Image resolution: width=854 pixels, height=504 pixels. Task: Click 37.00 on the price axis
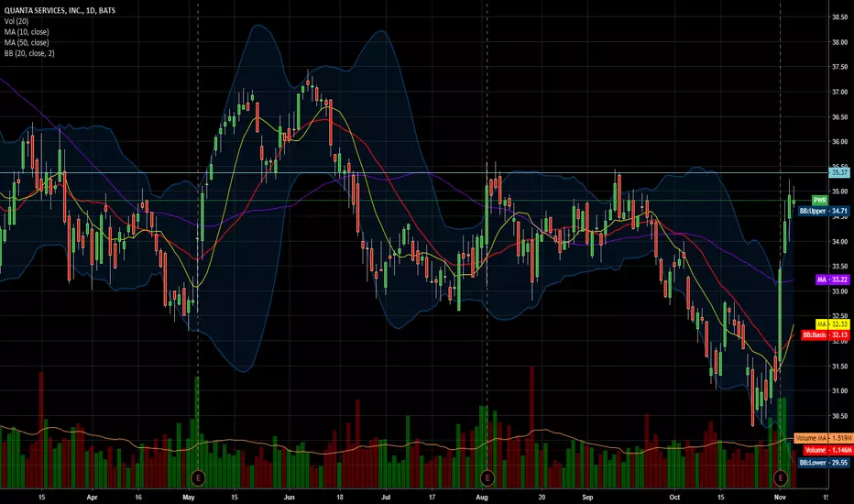click(839, 92)
